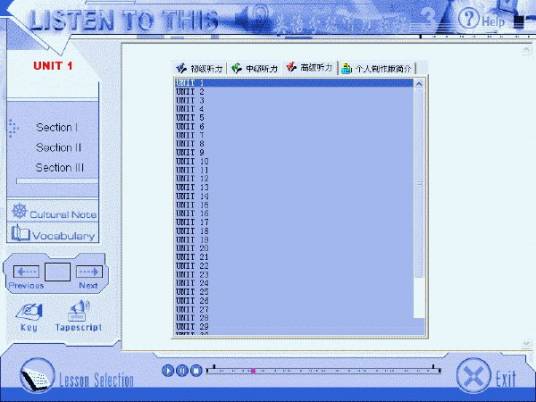Open Lesson Selection book icon
Screen dimensions: 536x402
[37, 375]
